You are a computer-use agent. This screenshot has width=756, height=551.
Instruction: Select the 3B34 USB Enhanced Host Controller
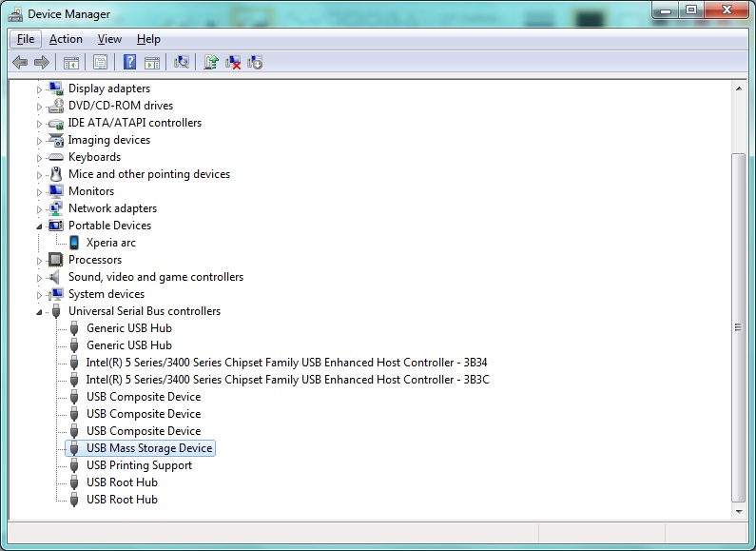pos(286,363)
